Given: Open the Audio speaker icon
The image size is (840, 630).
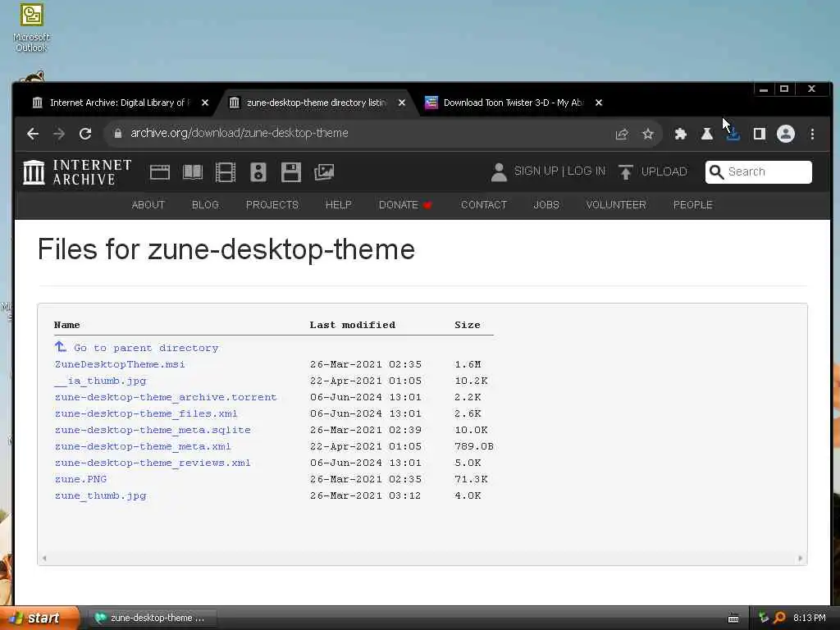Looking at the screenshot, I should pos(258,172).
